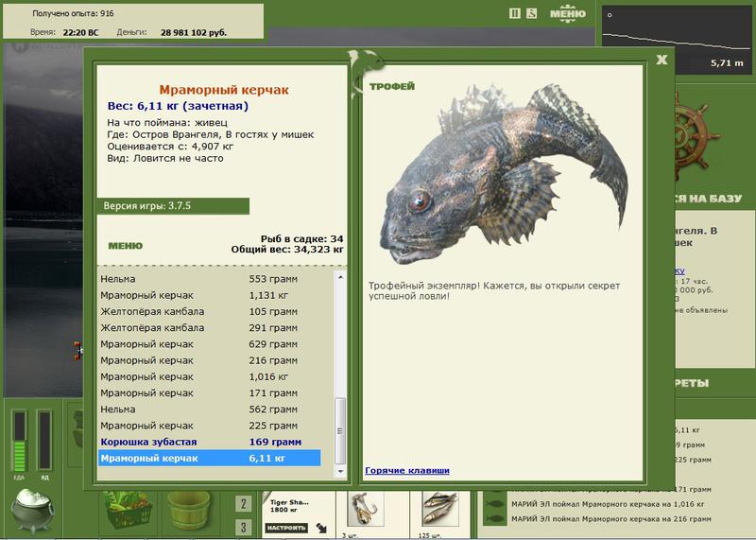The width and height of the screenshot is (756, 540).
Task: Select Корюшка зубастая 169 грамм entry
Action: click(x=209, y=442)
